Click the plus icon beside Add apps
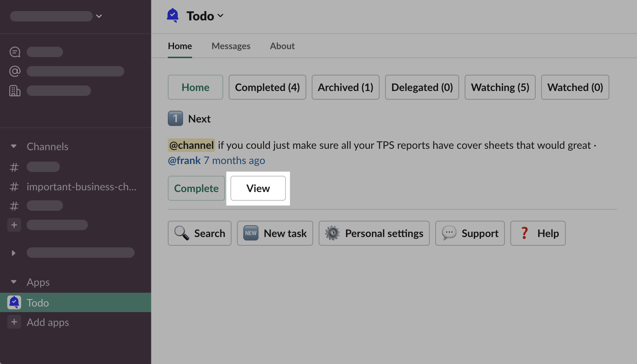 click(14, 322)
